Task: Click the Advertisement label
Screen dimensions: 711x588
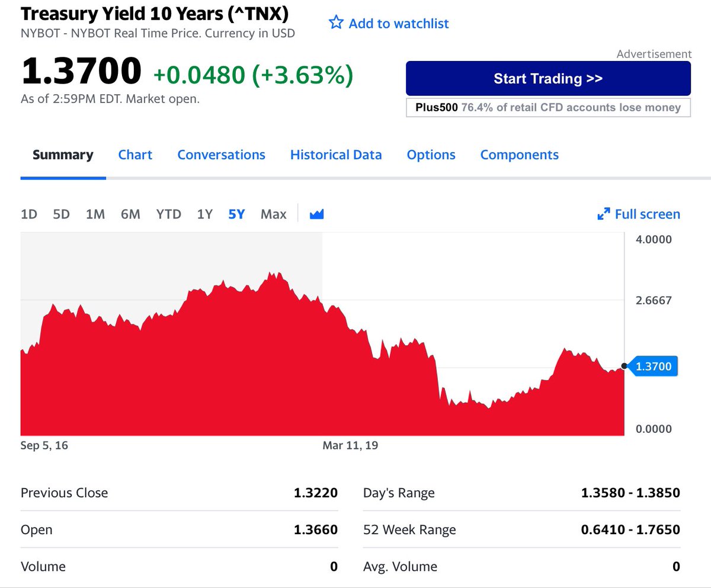Action: click(654, 54)
